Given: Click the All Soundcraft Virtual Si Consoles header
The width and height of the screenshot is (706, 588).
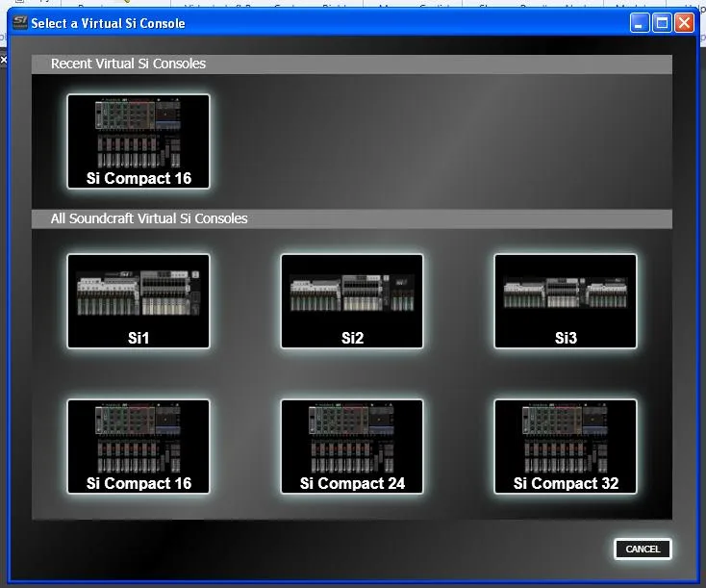Looking at the screenshot, I should point(352,219).
